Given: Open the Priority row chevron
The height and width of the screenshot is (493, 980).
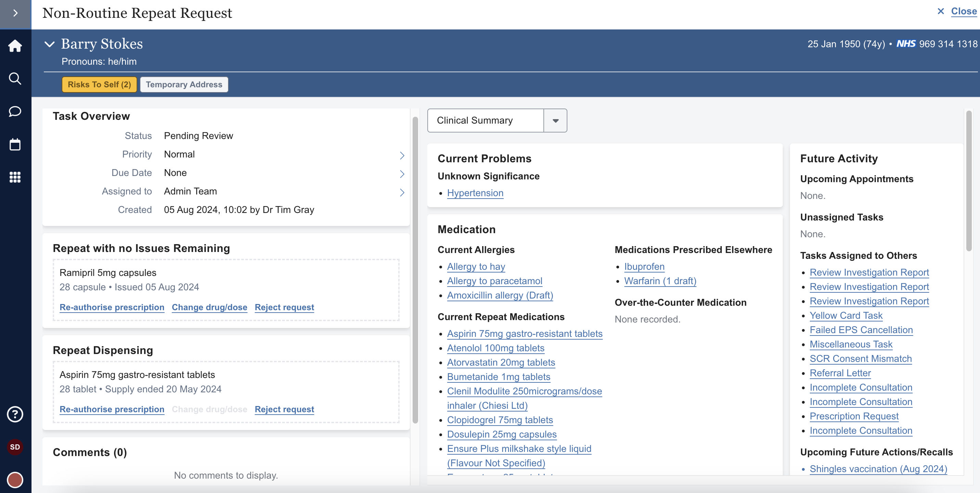Looking at the screenshot, I should point(402,155).
